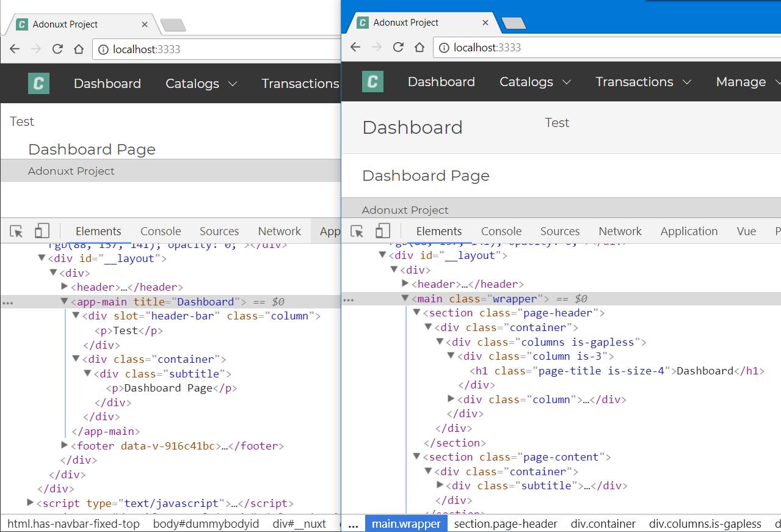Image resolution: width=781 pixels, height=532 pixels.
Task: Select h1 page-title Dashboard element line
Action: coord(617,371)
